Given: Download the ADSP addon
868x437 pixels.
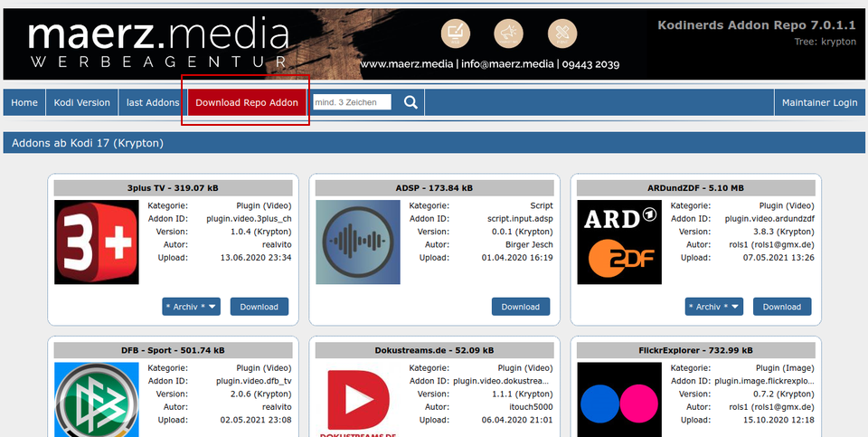Looking at the screenshot, I should (x=521, y=307).
